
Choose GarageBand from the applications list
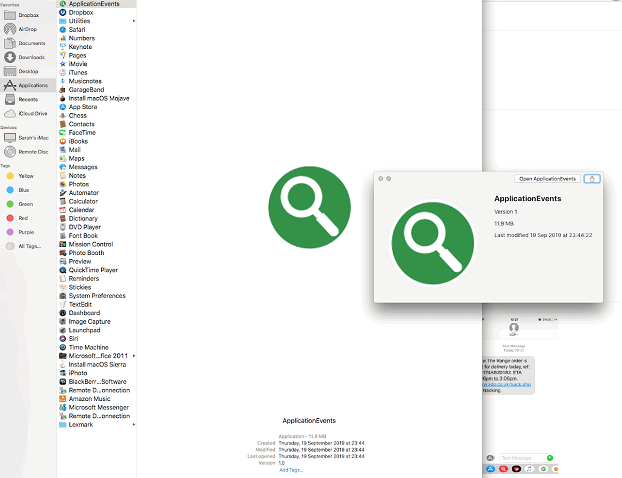(85, 89)
